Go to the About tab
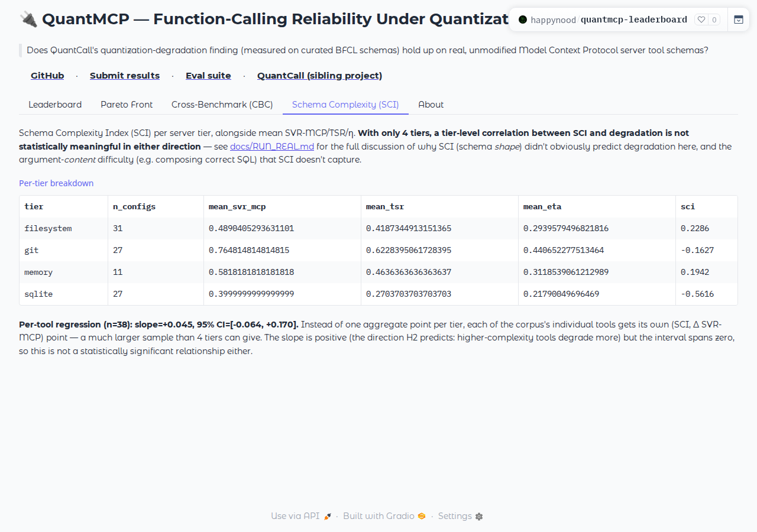 coord(431,105)
